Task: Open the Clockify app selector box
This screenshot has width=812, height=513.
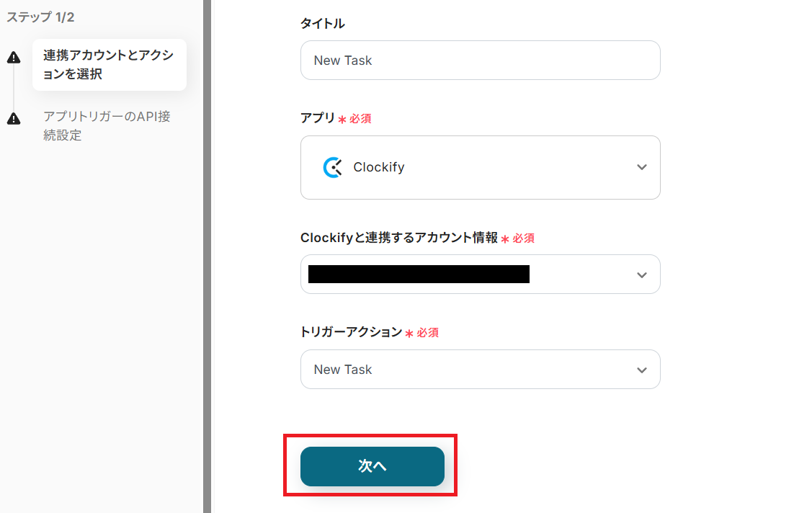Action: tap(480, 167)
